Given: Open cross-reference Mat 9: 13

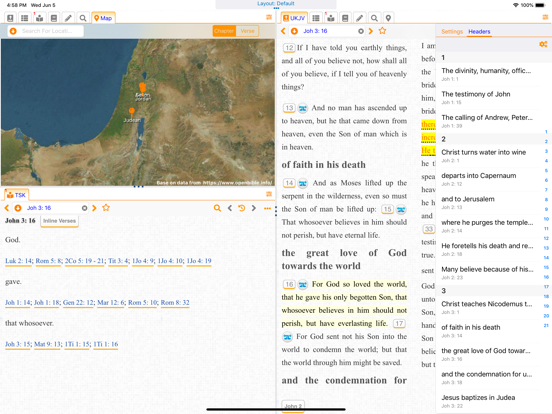Looking at the screenshot, I should coord(48,344).
